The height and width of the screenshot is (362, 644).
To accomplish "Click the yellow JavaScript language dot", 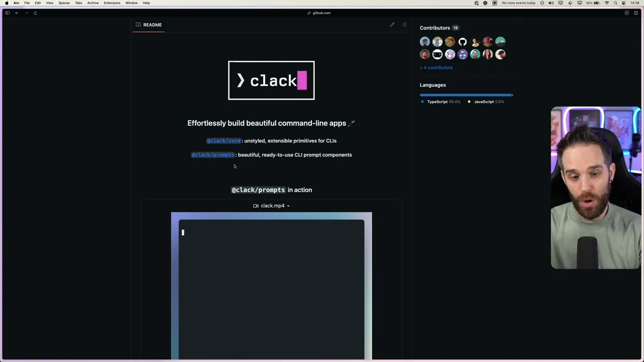I will [469, 102].
